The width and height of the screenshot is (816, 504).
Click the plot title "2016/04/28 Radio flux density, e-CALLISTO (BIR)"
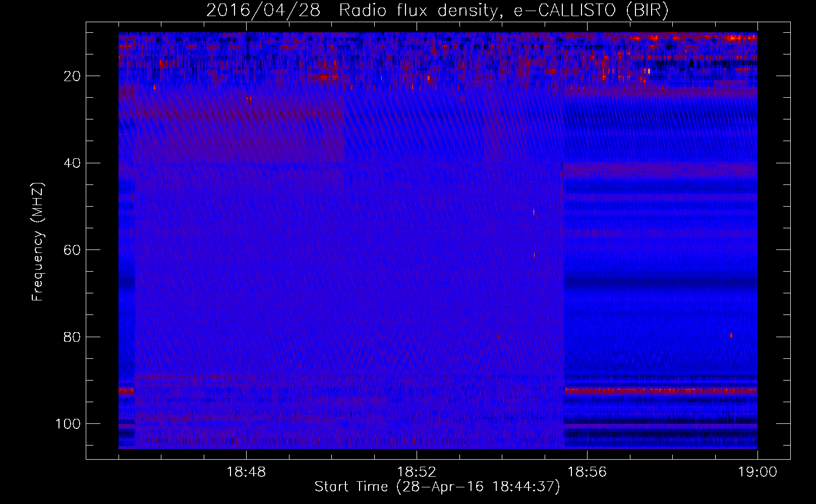(x=437, y=10)
